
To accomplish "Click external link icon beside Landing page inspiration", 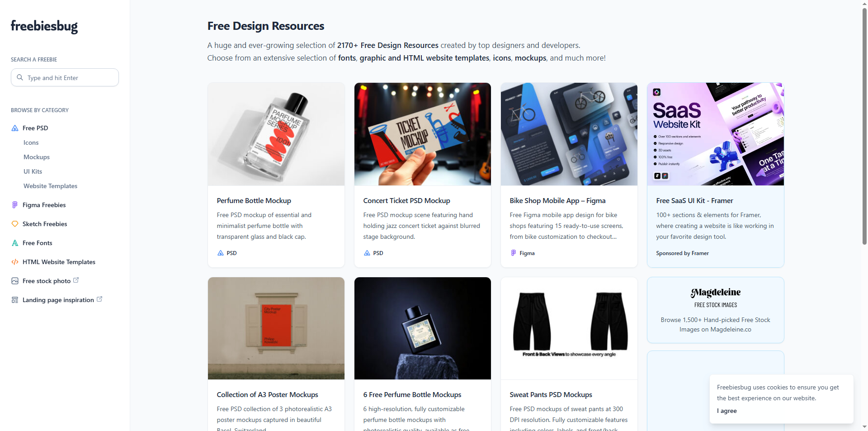I will (99, 299).
